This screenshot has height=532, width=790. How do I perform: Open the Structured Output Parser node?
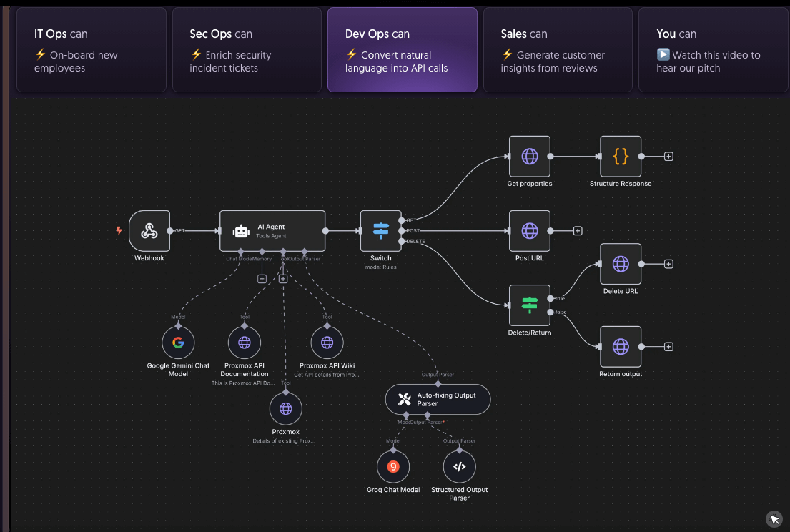point(459,467)
